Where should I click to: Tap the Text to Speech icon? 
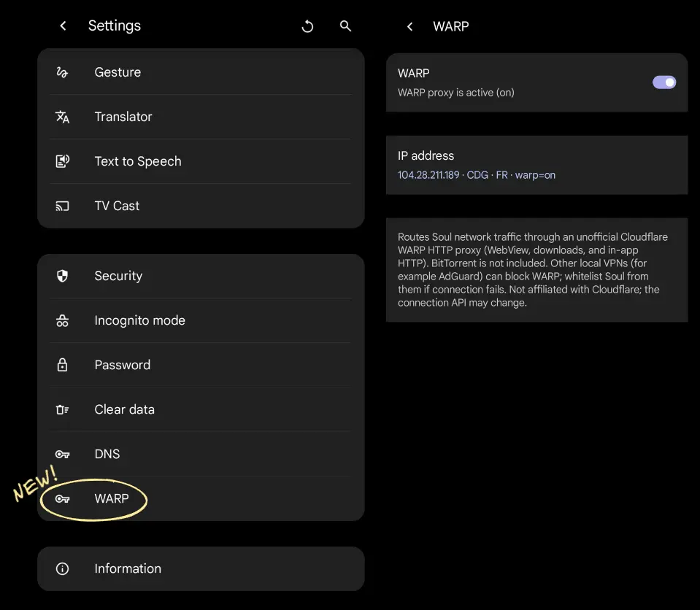pyautogui.click(x=62, y=161)
